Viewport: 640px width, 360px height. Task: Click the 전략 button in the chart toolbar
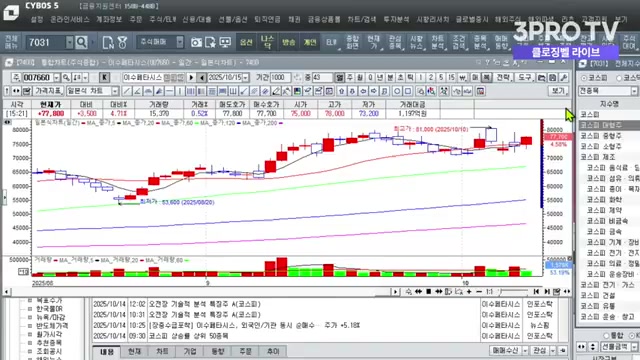tap(503, 78)
